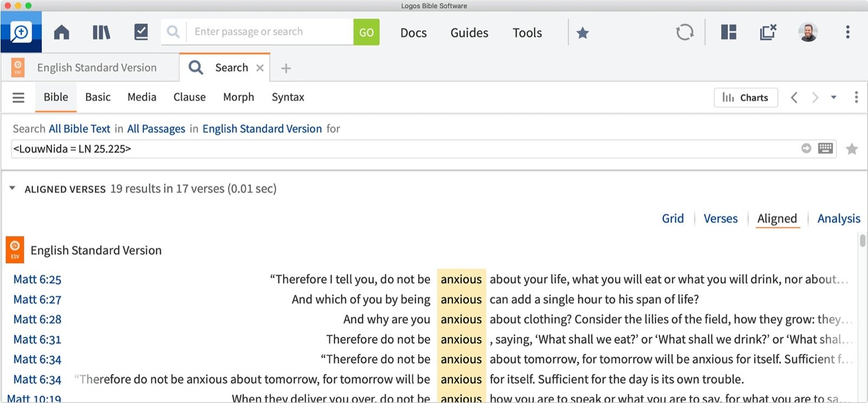This screenshot has width=868, height=403.
Task: Open the checklist documents icon
Action: click(141, 32)
